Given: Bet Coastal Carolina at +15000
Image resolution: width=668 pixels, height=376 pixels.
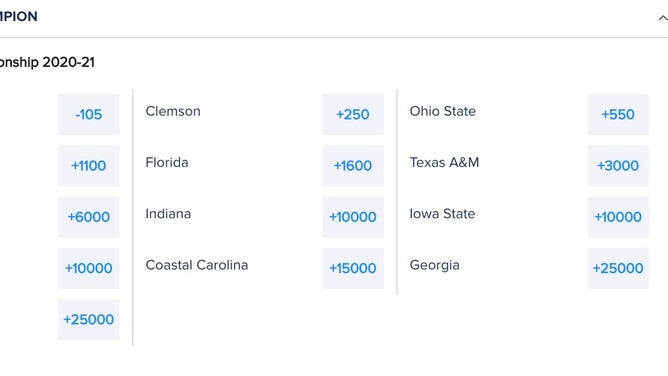Looking at the screenshot, I should point(353,268).
